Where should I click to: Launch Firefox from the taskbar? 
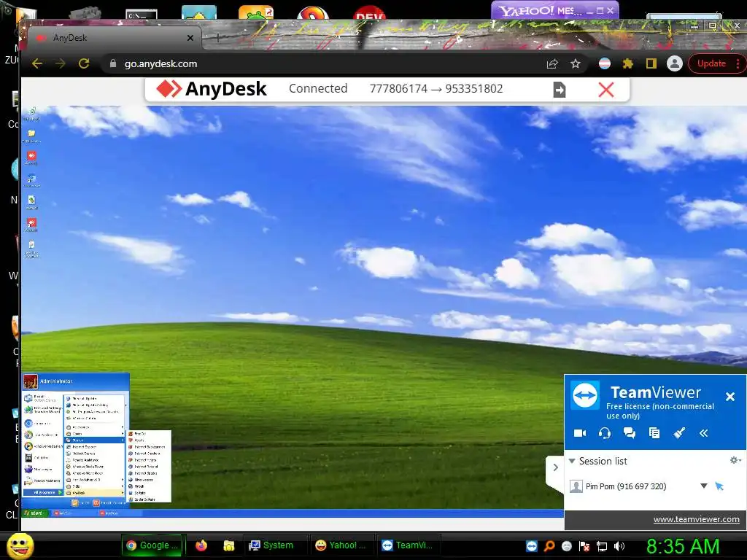(201, 545)
